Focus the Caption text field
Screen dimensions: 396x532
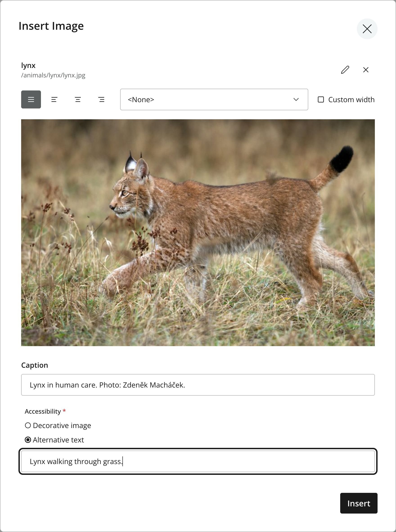[198, 385]
